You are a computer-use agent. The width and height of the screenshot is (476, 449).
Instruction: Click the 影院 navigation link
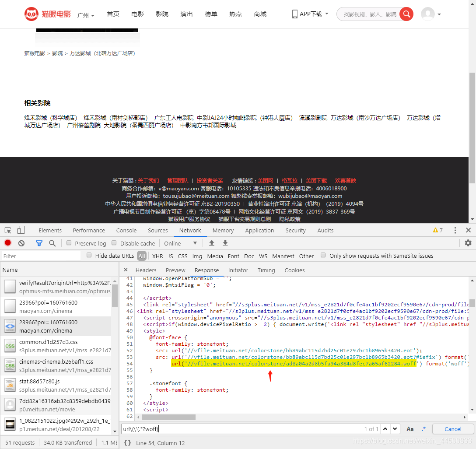coord(162,14)
